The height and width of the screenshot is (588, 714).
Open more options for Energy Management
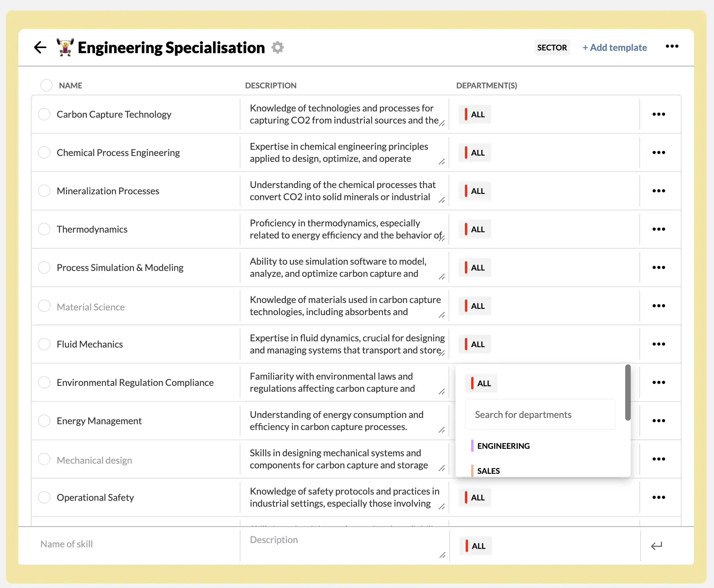(x=659, y=421)
